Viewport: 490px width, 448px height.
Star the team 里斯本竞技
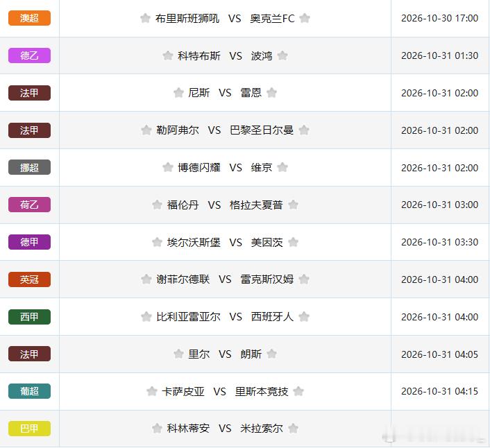[298, 391]
